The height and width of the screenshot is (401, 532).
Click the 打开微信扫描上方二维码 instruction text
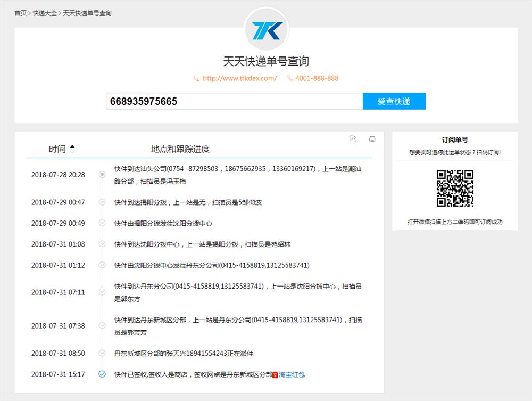point(455,222)
